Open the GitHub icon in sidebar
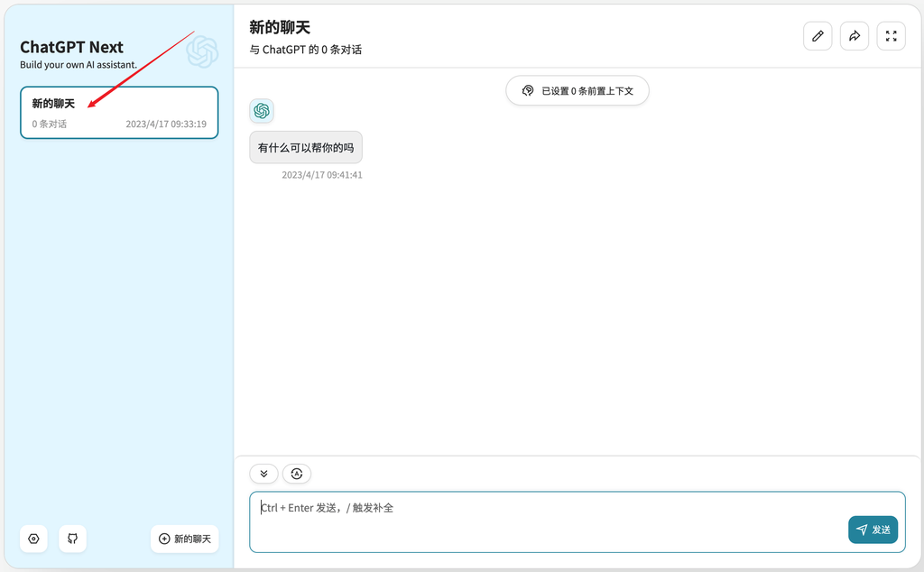Image resolution: width=924 pixels, height=572 pixels. tap(72, 539)
